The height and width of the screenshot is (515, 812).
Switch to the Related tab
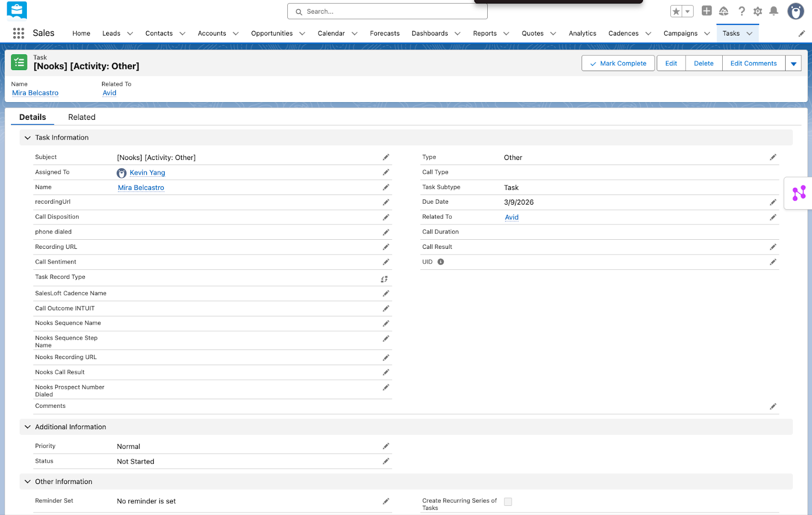pyautogui.click(x=82, y=117)
